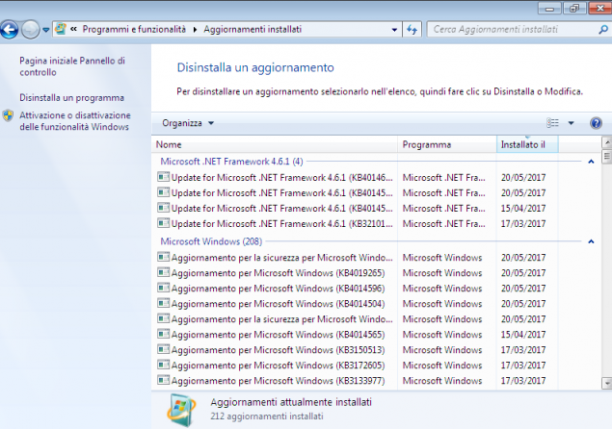Image resolution: width=612 pixels, height=429 pixels.
Task: Click the Windows Update icon in details pane
Action: (x=181, y=410)
